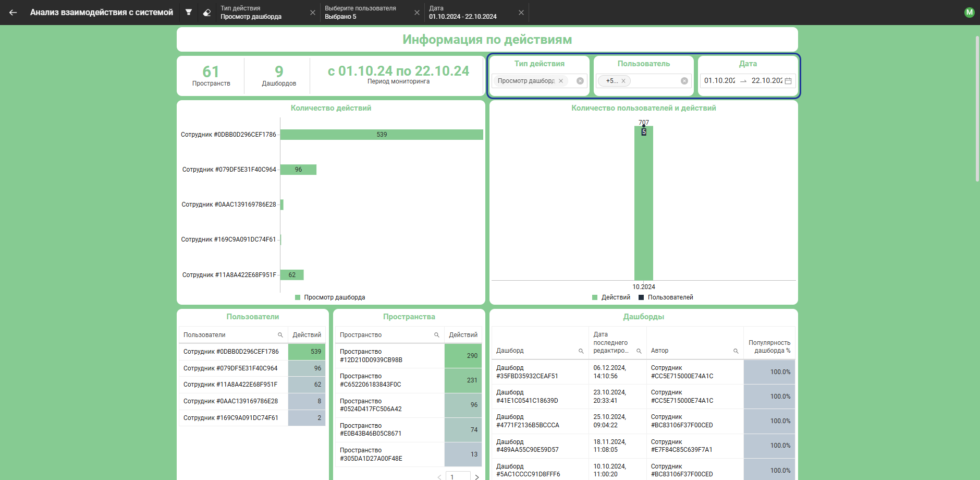980x480 pixels.
Task: Click the 96 bar for Сотрудник #079DF5E31F40C964
Action: 298,170
